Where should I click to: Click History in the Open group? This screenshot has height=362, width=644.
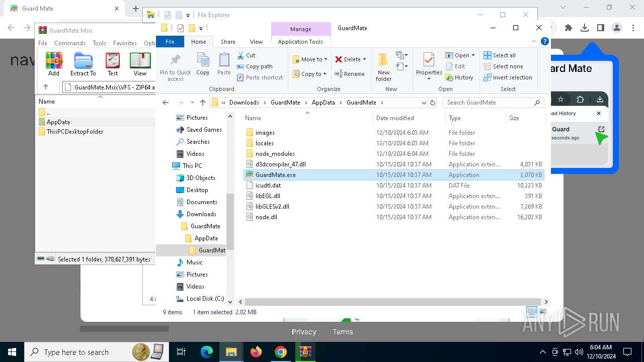[x=459, y=78]
